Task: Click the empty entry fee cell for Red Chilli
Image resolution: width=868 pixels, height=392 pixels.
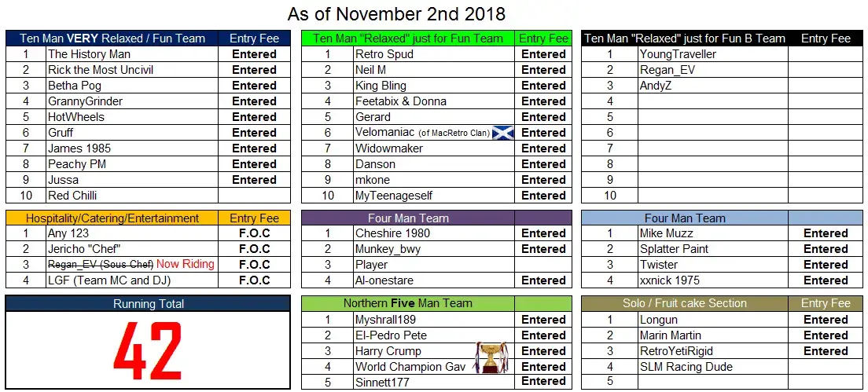Action: (254, 196)
